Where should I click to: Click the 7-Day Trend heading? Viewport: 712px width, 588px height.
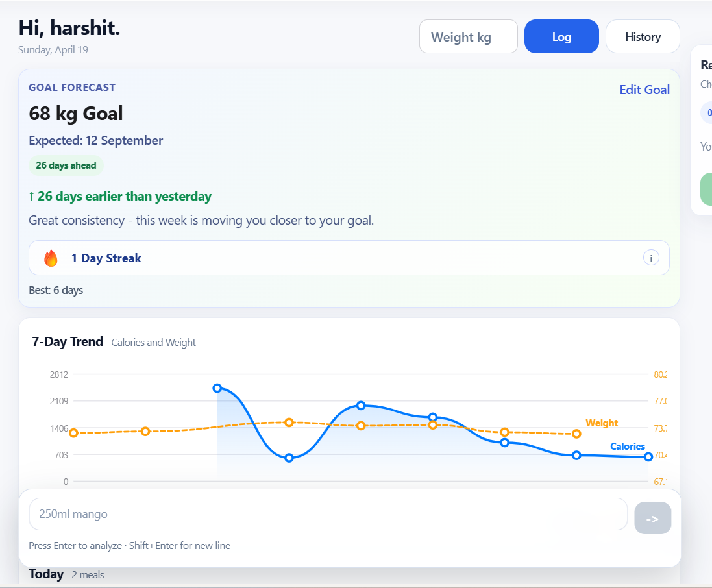click(x=68, y=341)
